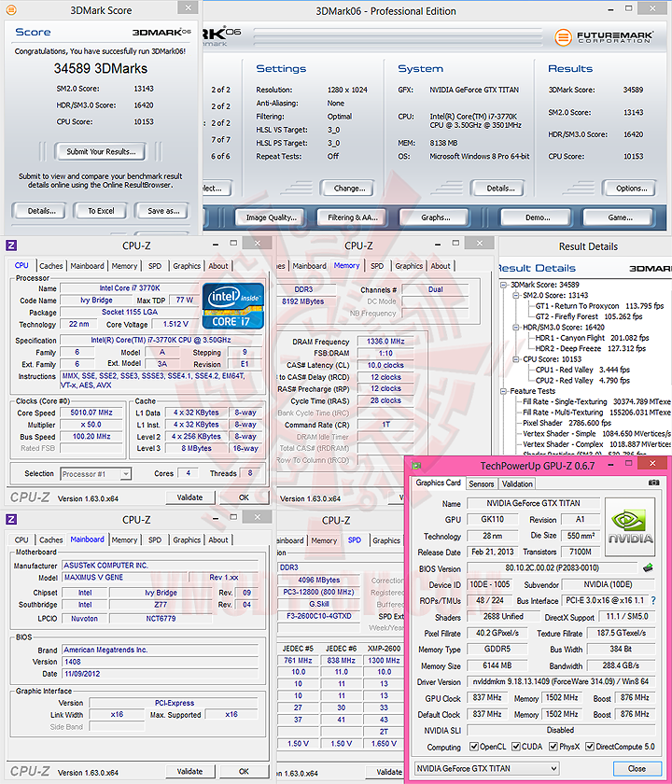Toggle the PhysX checkbox
This screenshot has height=784, width=672.
553,747
